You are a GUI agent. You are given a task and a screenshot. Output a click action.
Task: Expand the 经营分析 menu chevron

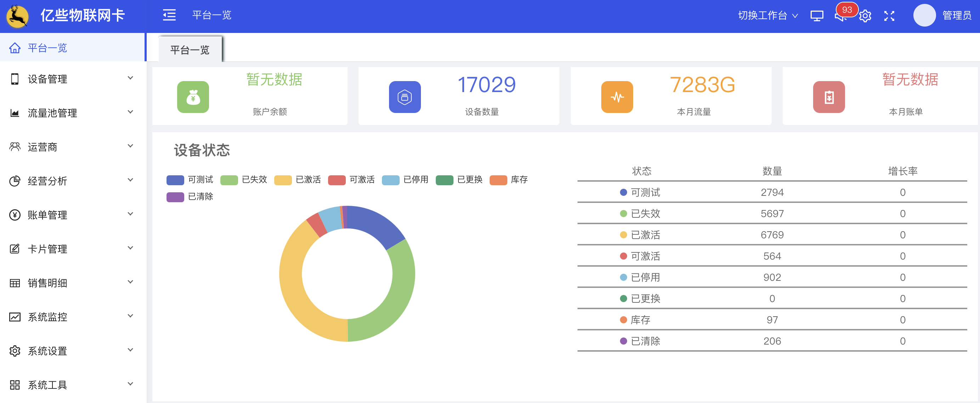pos(130,180)
